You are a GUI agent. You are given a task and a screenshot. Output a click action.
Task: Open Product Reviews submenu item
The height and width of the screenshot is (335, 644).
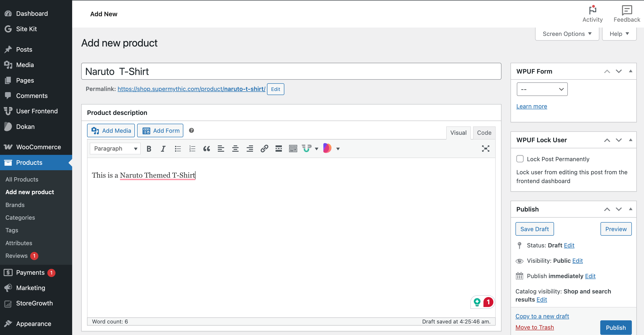click(x=16, y=256)
